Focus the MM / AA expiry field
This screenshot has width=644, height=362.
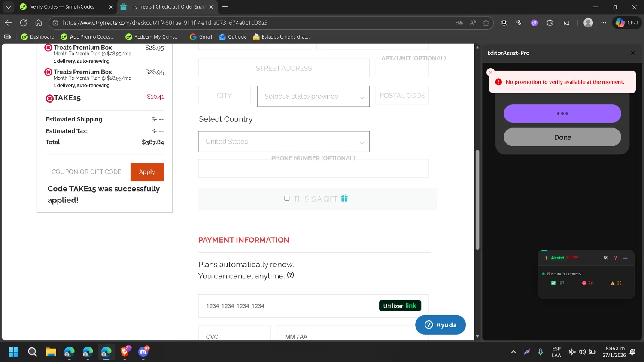(x=352, y=333)
